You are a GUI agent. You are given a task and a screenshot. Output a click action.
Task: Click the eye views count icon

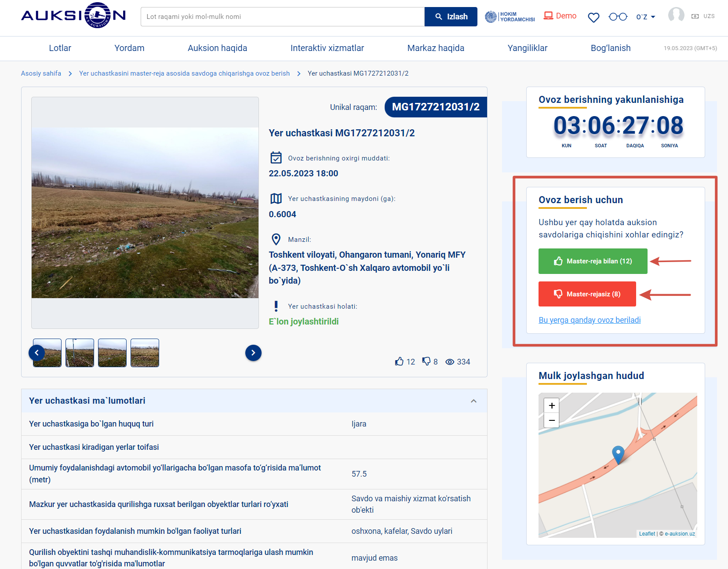coord(450,362)
